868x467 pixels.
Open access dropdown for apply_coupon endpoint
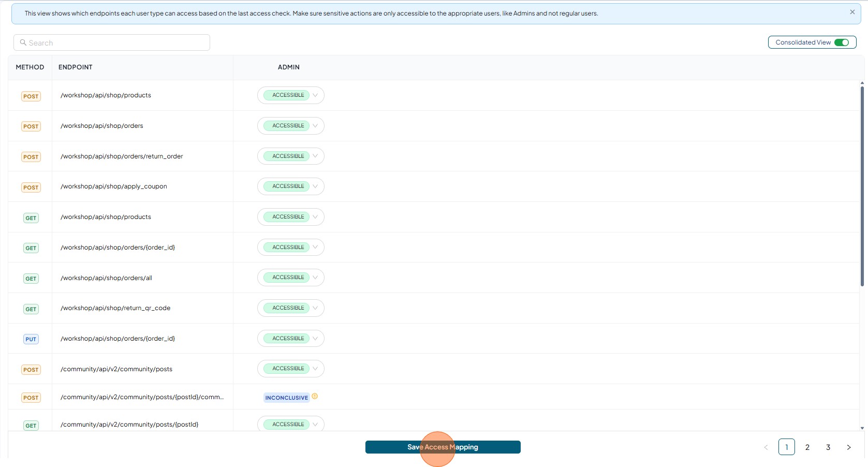point(291,186)
